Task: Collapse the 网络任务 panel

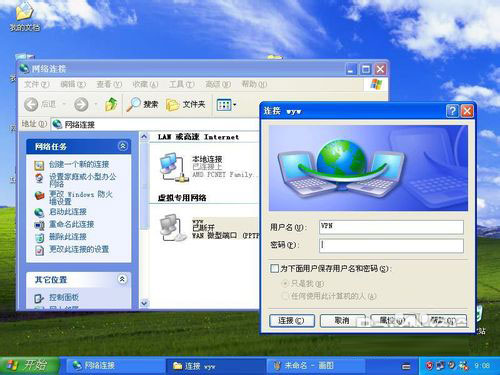Action: pos(123,146)
